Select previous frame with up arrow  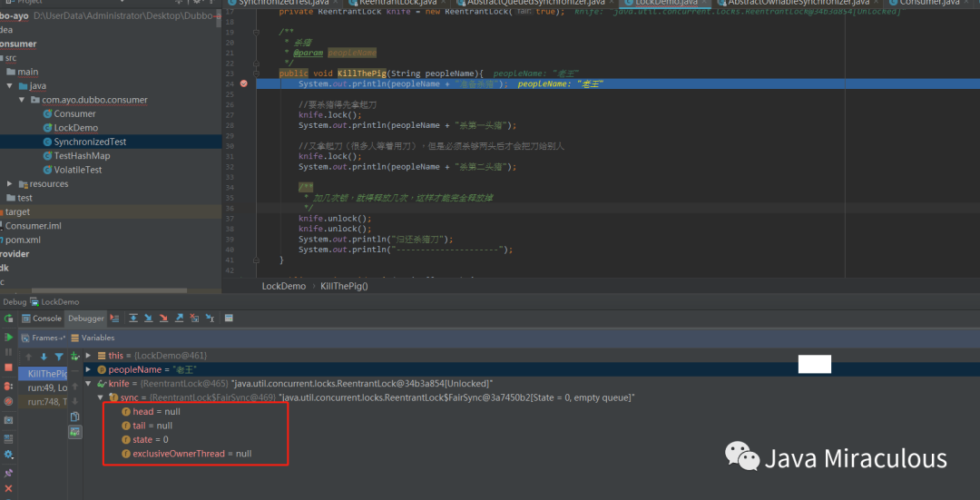(28, 357)
